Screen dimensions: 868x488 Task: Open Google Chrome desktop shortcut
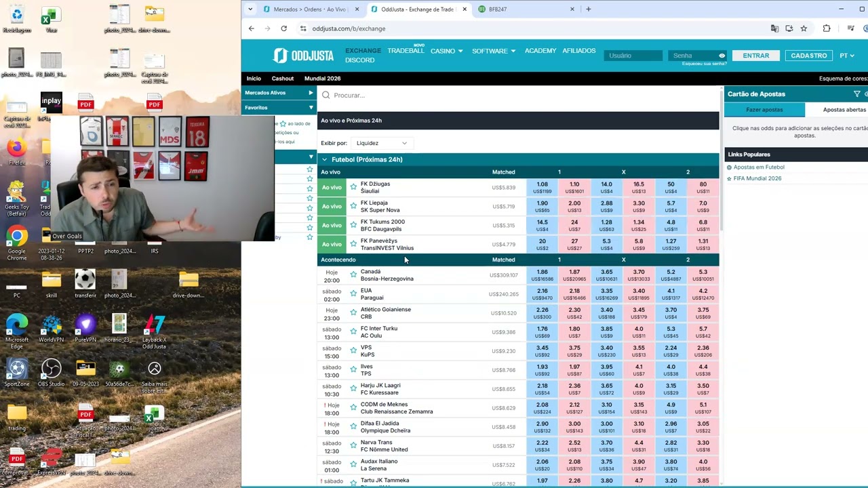tap(17, 243)
